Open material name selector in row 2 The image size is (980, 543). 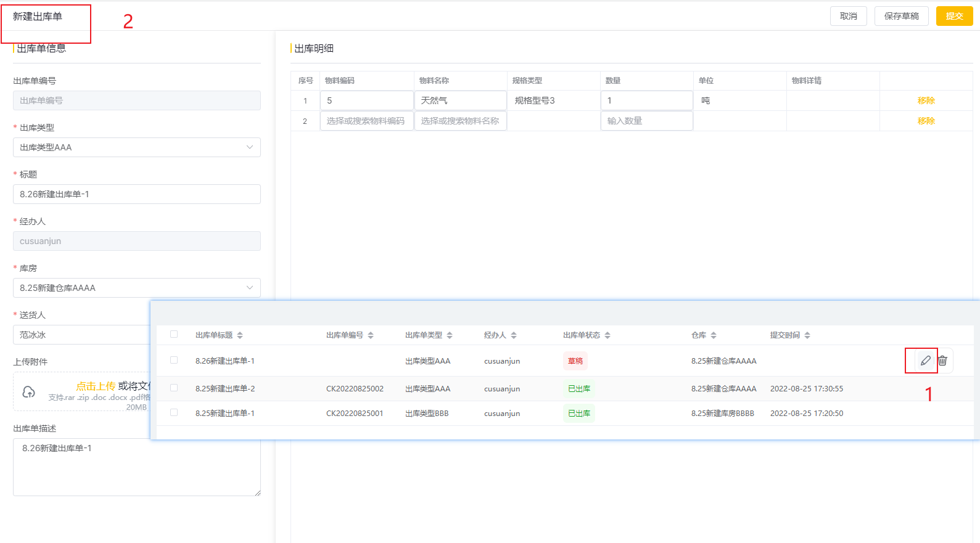(x=461, y=121)
